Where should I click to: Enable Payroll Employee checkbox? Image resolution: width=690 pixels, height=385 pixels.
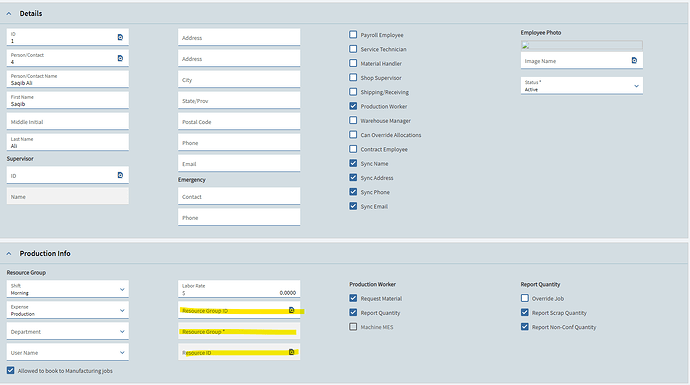[x=353, y=34]
